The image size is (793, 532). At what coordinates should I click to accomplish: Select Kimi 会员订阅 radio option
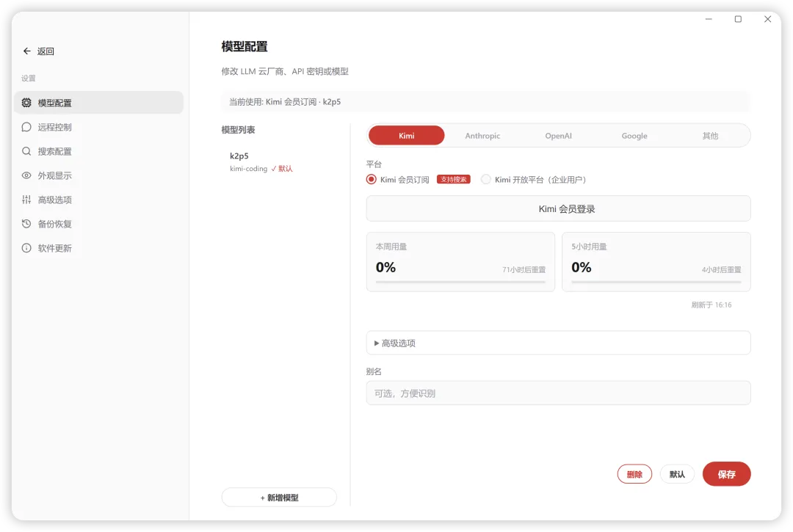[x=372, y=179]
